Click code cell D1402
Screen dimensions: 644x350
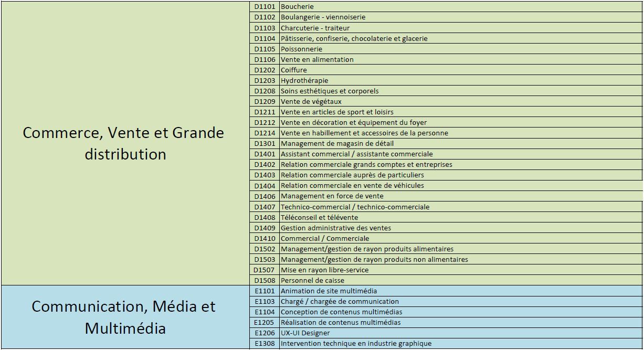pyautogui.click(x=265, y=164)
